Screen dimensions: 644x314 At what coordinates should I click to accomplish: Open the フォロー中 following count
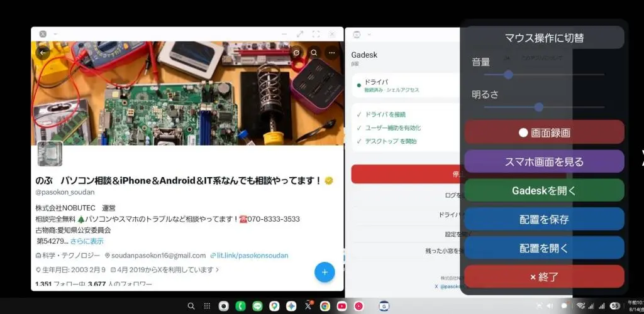point(59,284)
